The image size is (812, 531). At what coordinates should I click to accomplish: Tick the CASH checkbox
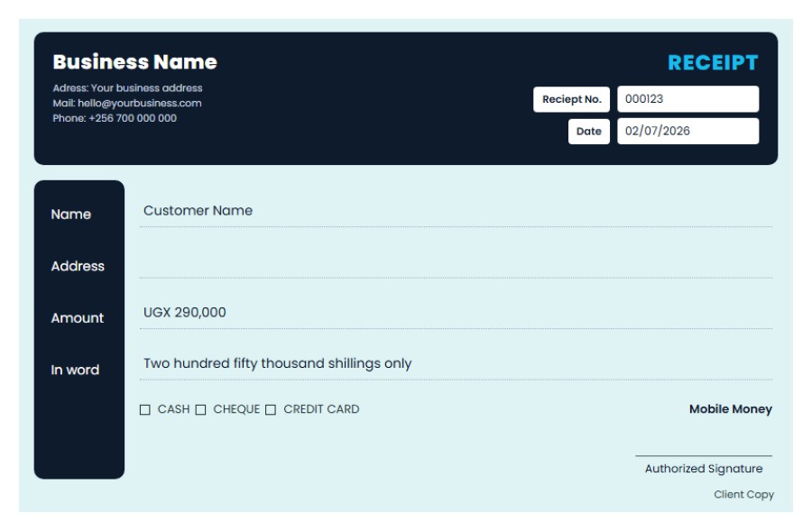click(145, 410)
